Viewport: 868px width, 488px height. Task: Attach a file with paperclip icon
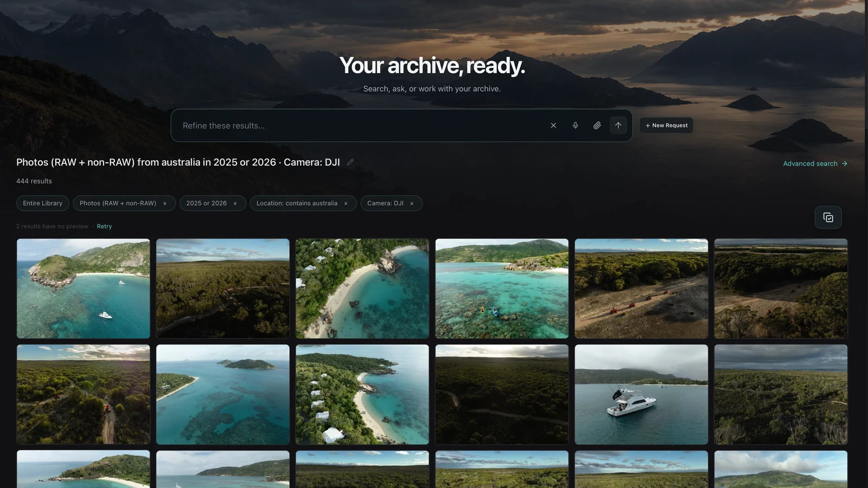597,125
